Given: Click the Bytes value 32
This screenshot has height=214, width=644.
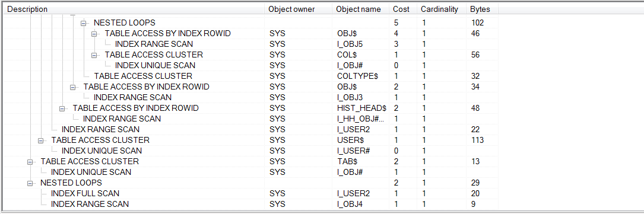Looking at the screenshot, I should pyautogui.click(x=475, y=76).
